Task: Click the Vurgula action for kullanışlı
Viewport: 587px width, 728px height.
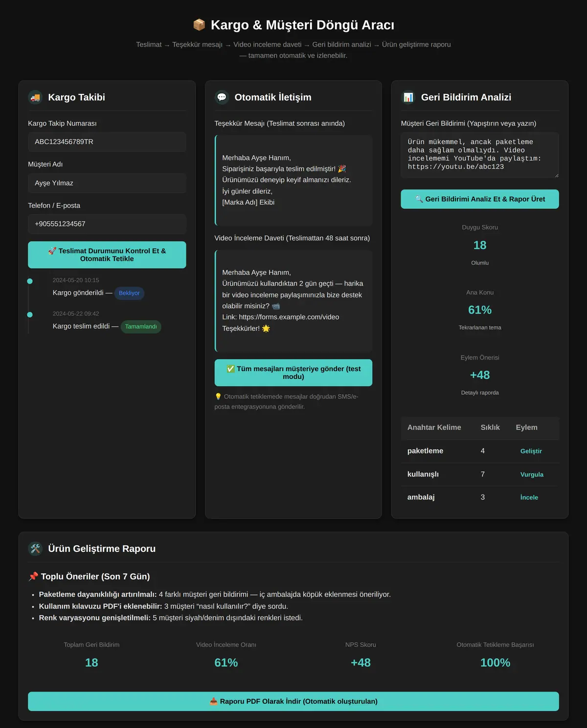Action: (532, 475)
